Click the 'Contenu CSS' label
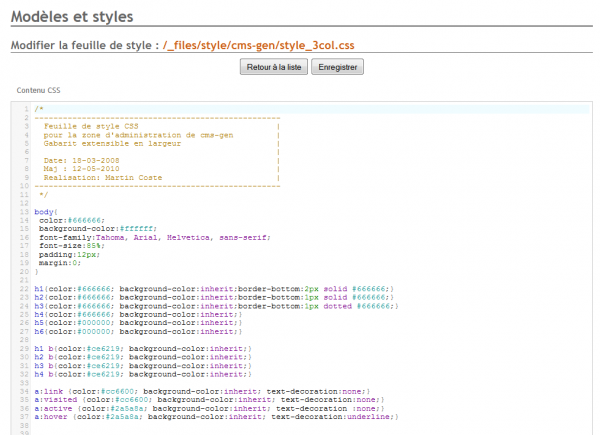Viewport: 600px width, 435px height. coord(38,90)
